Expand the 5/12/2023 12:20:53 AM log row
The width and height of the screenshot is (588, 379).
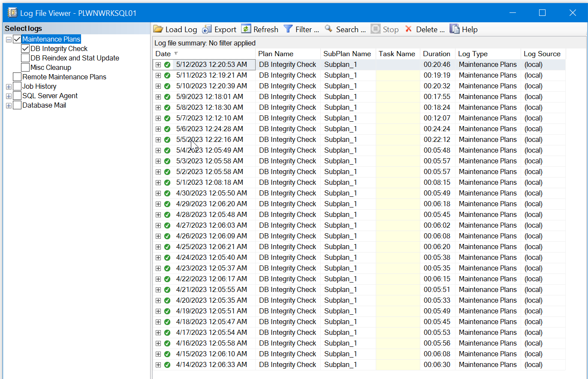pos(158,65)
